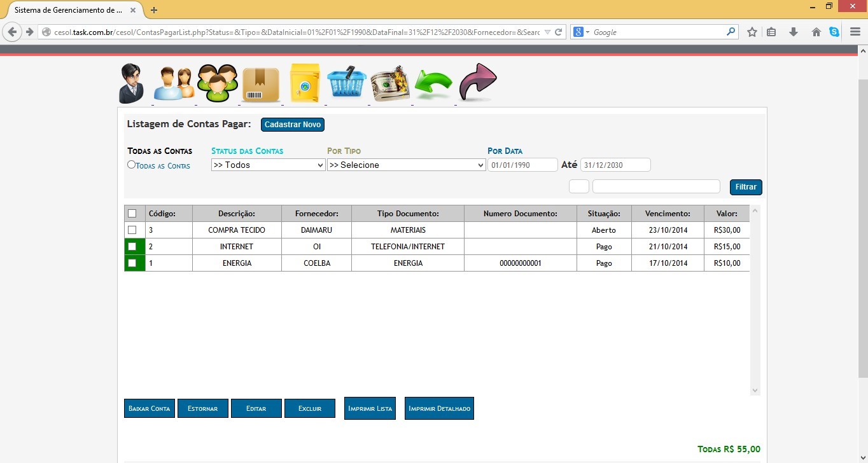The height and width of the screenshot is (463, 868).
Task: Check the box for COMPRA TECIDO row
Action: (132, 230)
